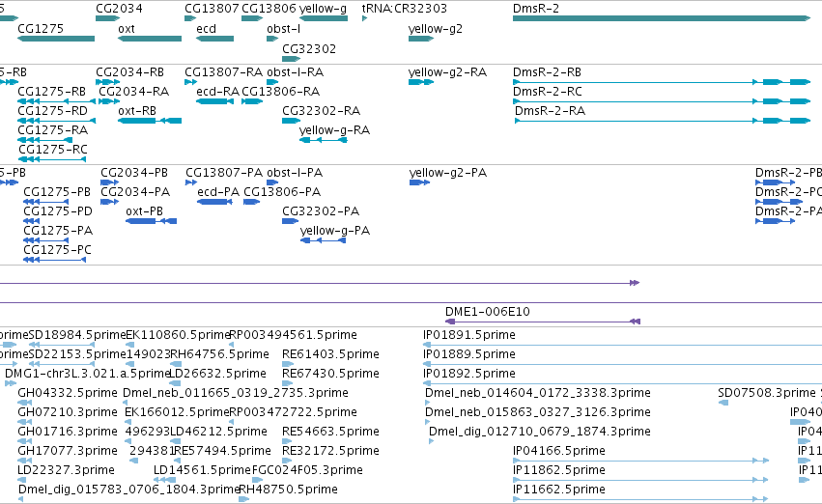Select EST RE61403.5prime
The width and height of the screenshot is (822, 504).
[x=290, y=364]
